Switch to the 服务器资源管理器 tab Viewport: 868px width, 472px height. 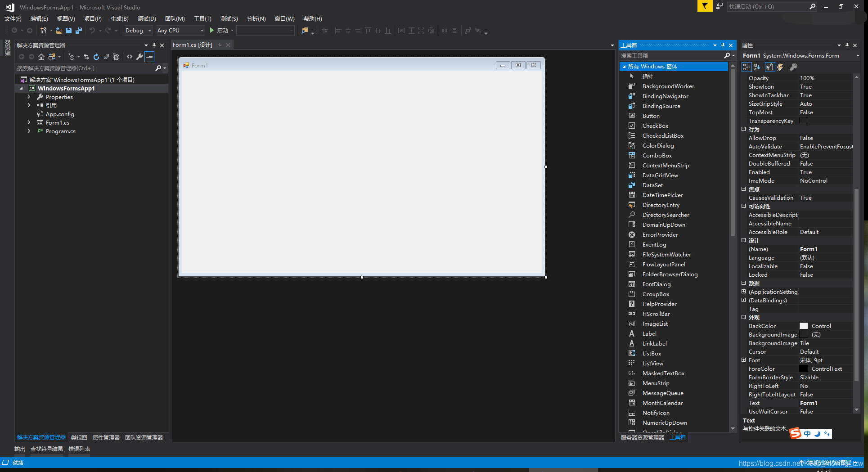(x=643, y=437)
